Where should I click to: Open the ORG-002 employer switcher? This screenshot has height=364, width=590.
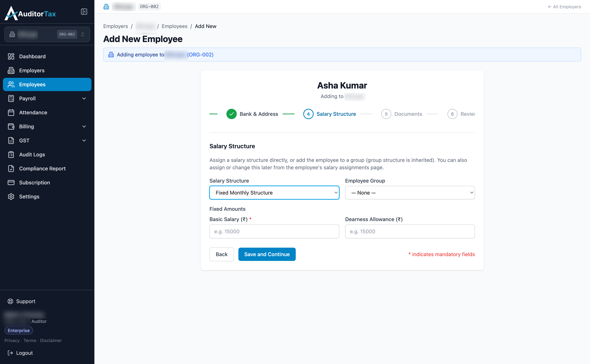click(x=47, y=34)
